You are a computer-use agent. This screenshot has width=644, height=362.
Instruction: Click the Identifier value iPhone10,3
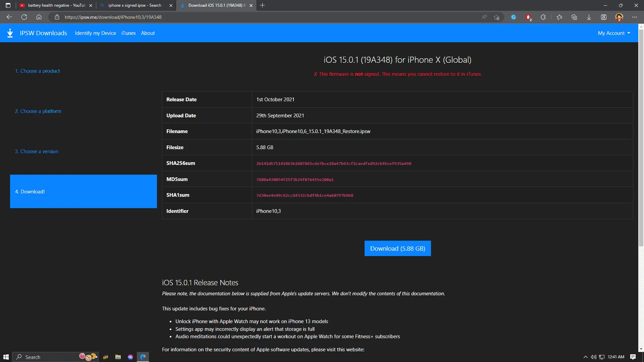tap(268, 211)
